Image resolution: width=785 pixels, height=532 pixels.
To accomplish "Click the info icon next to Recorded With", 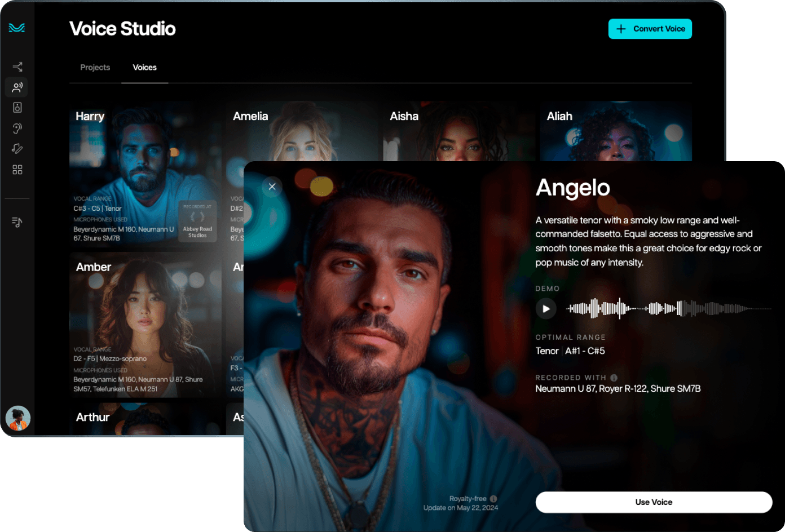I will (614, 378).
